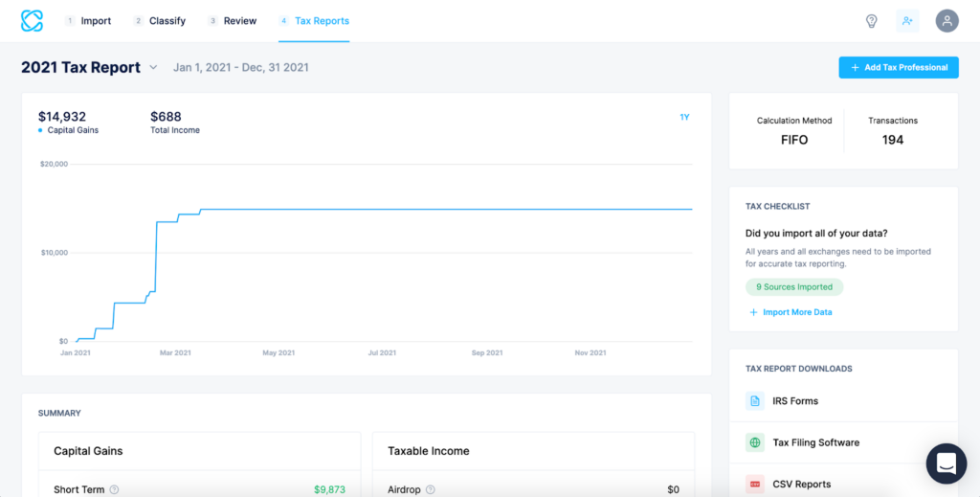Image resolution: width=980 pixels, height=497 pixels.
Task: Click the $9,873 short term amount
Action: tap(329, 489)
